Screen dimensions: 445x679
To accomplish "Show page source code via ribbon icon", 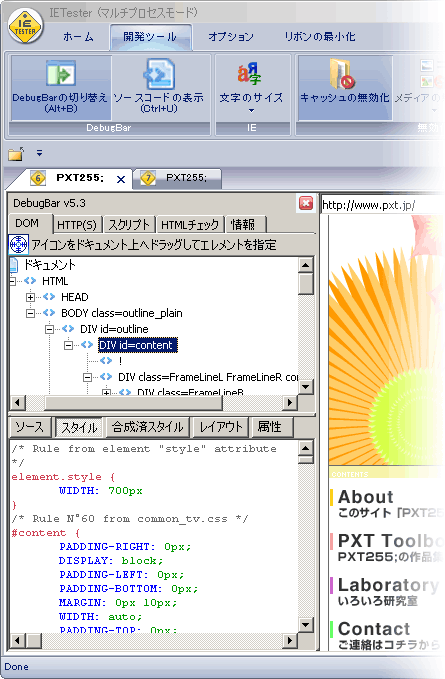I will click(x=159, y=74).
